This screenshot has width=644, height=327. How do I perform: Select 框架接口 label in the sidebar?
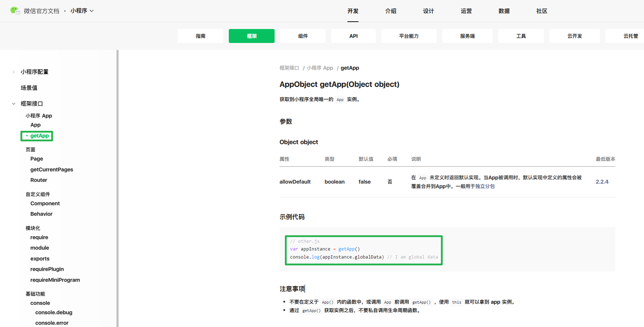(x=32, y=104)
